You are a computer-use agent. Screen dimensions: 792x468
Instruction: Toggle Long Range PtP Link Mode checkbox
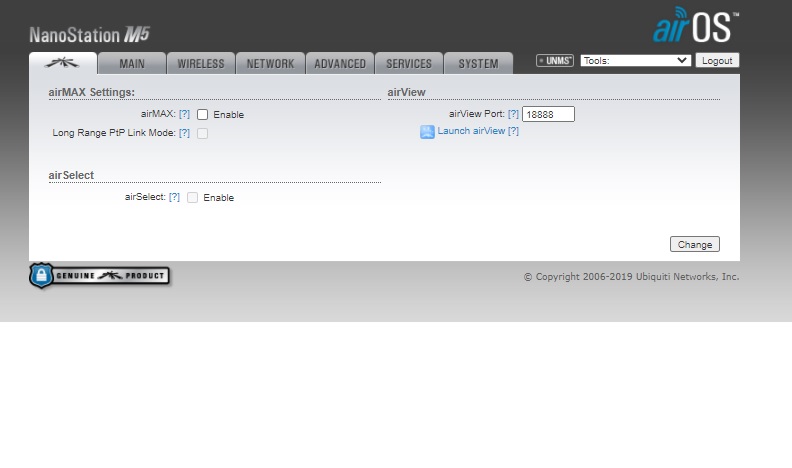coord(203,133)
